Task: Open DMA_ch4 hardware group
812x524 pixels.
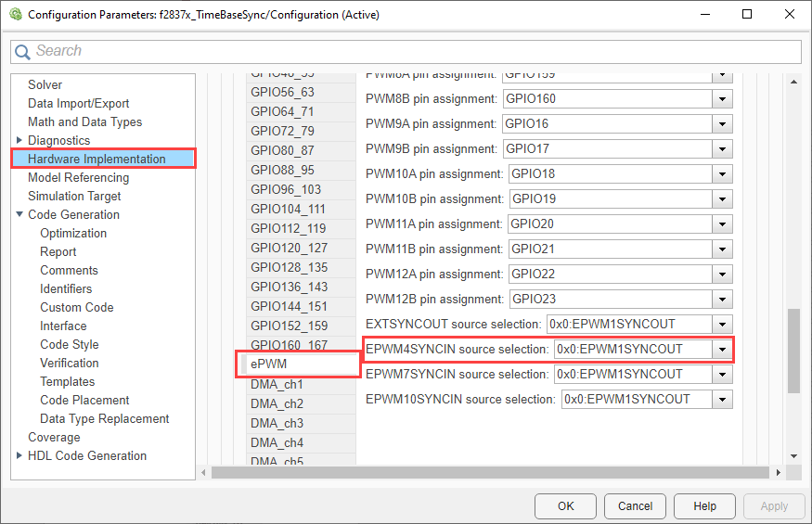Action: click(301, 443)
